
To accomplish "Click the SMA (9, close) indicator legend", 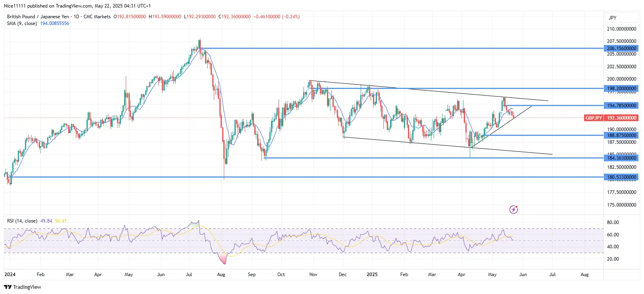I will pos(22,23).
